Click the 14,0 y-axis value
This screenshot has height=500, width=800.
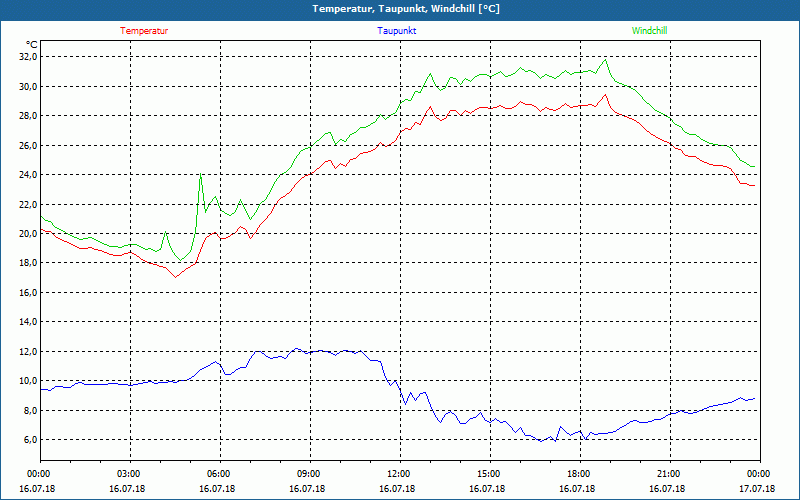click(x=29, y=322)
